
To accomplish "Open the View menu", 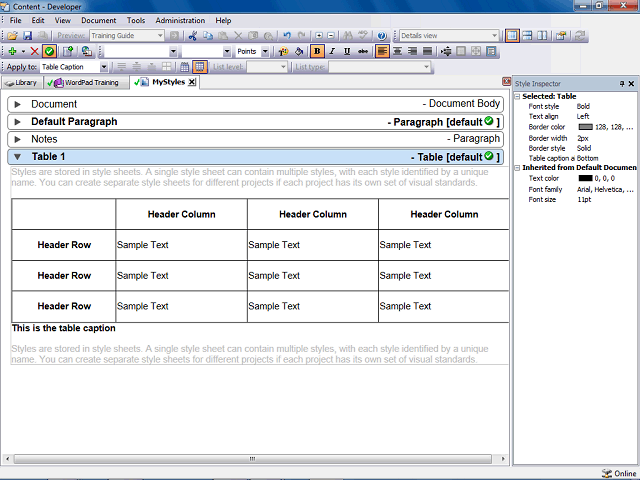I will pyautogui.click(x=62, y=20).
